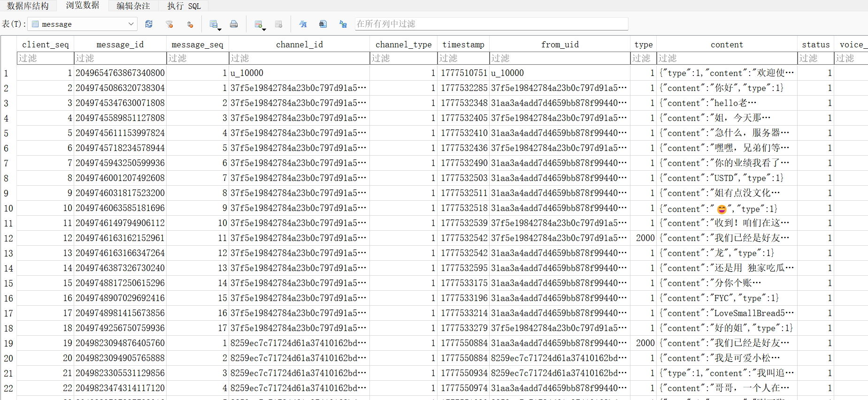Select type cell 2000 in row 19

644,343
